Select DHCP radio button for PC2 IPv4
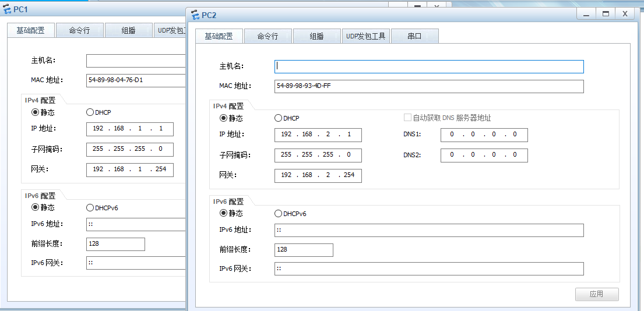644x311 pixels. (279, 118)
